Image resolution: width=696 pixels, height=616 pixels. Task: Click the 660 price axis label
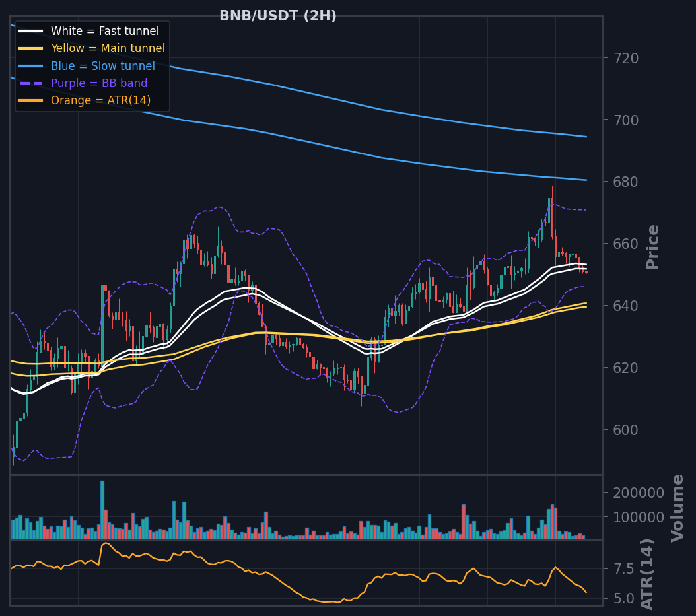pyautogui.click(x=626, y=244)
